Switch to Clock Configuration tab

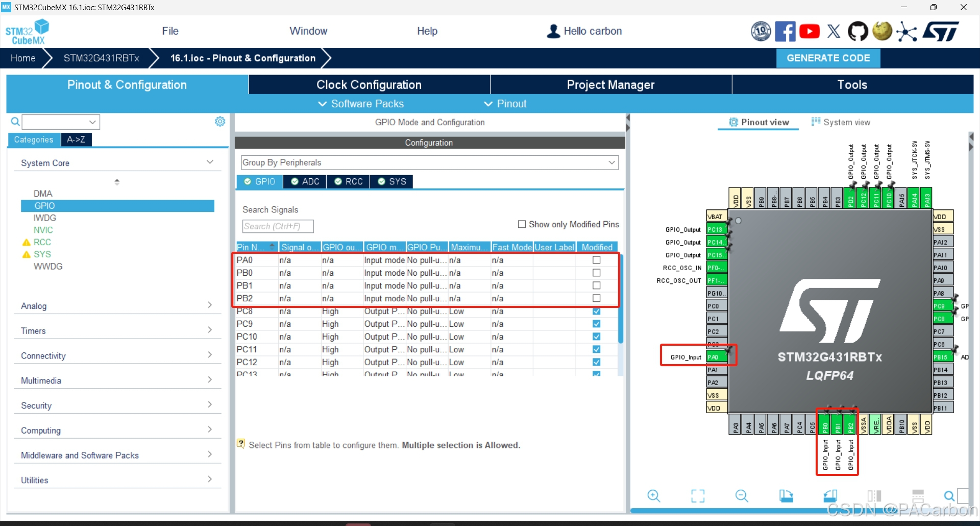click(x=369, y=85)
